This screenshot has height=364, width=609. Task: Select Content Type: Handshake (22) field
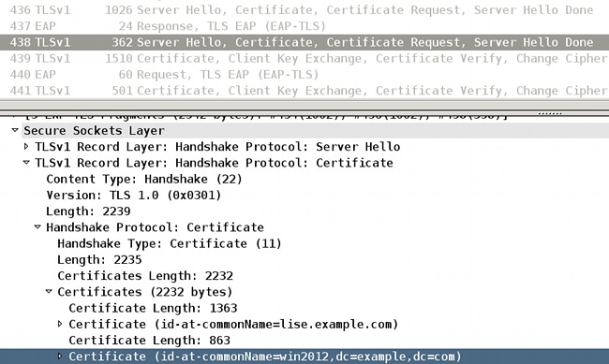(x=144, y=179)
